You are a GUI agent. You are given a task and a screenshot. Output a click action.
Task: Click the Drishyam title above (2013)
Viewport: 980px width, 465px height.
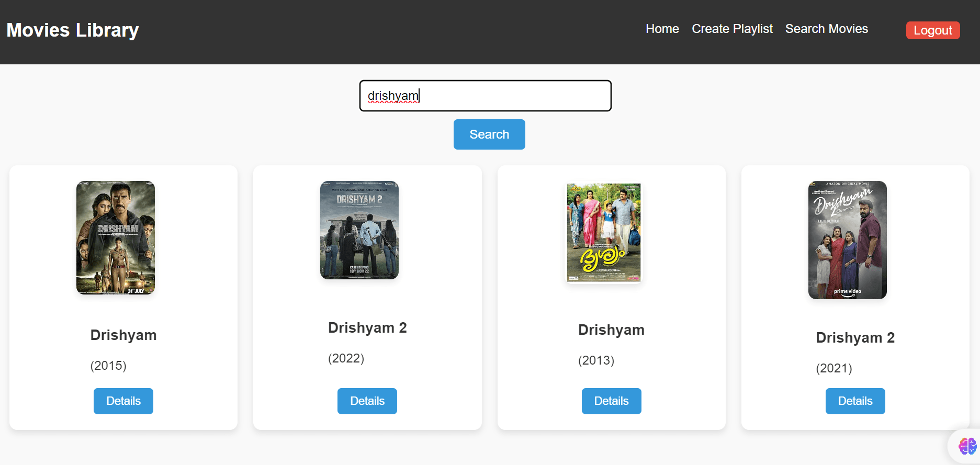point(611,330)
